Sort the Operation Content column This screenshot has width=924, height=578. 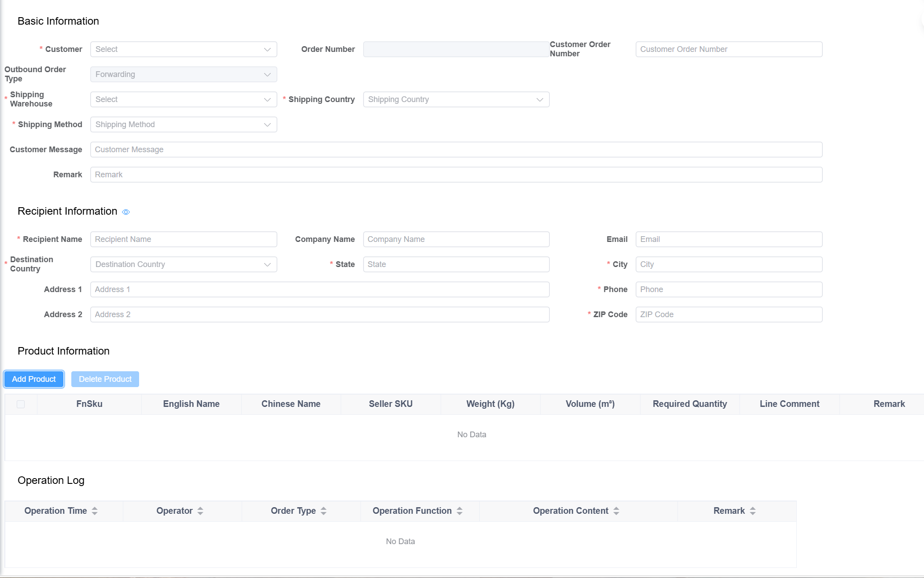[x=618, y=511]
